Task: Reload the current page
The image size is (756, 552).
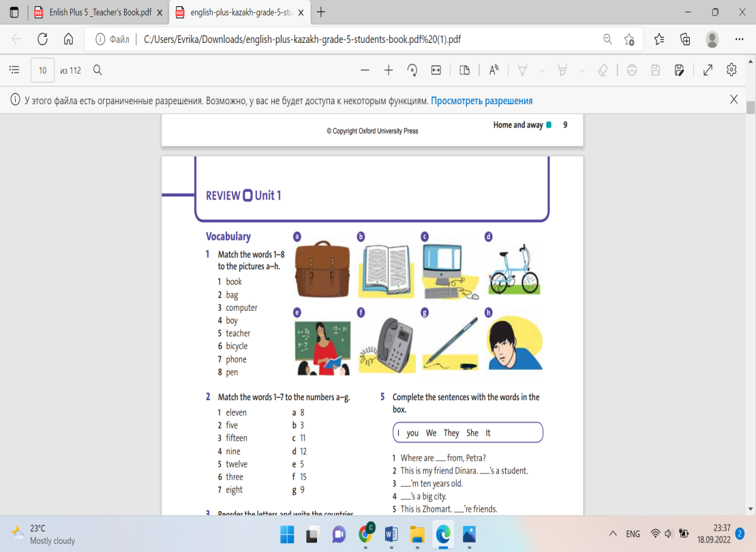Action: pos(42,39)
